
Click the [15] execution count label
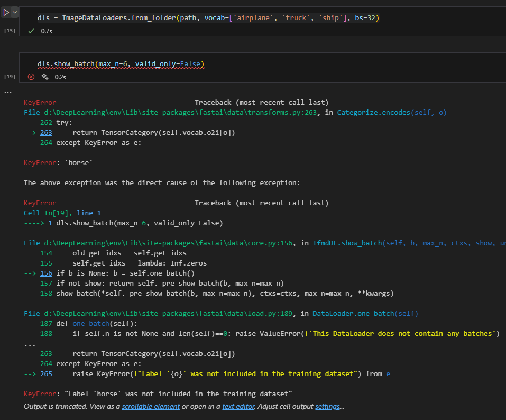point(10,31)
